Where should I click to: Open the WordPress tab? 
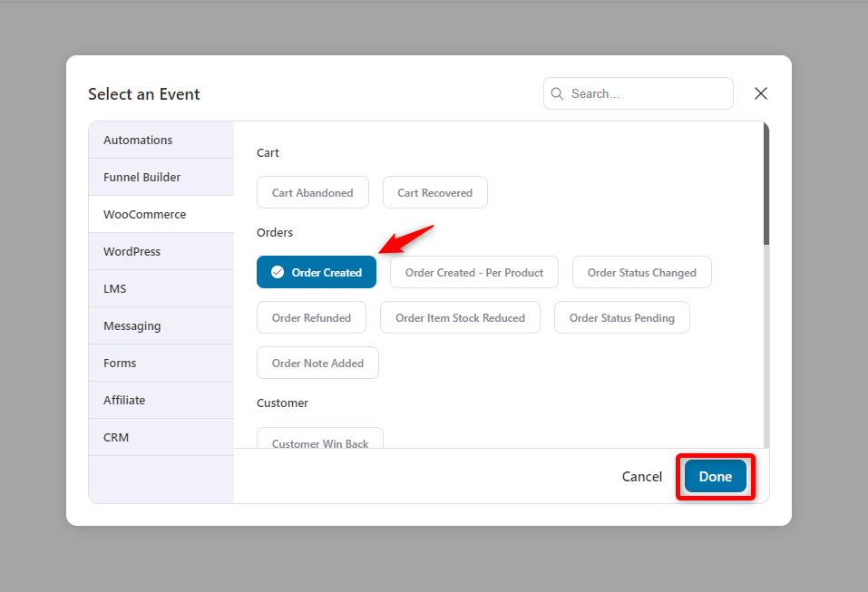pyautogui.click(x=161, y=251)
